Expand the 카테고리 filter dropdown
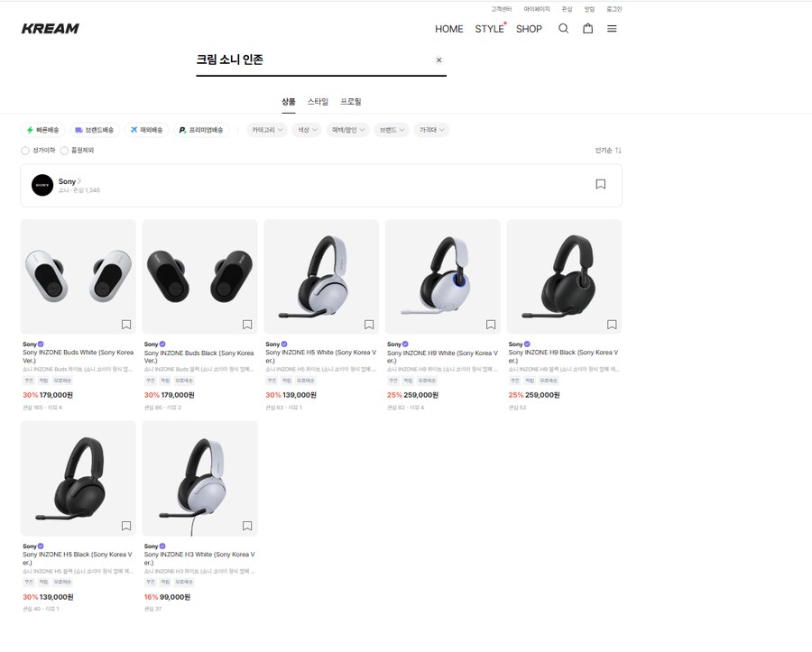Image resolution: width=812 pixels, height=652 pixels. pyautogui.click(x=267, y=130)
